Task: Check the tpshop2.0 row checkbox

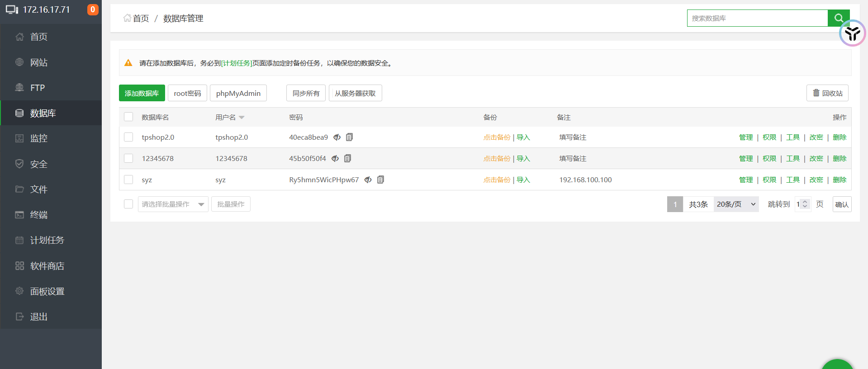Action: 128,137
